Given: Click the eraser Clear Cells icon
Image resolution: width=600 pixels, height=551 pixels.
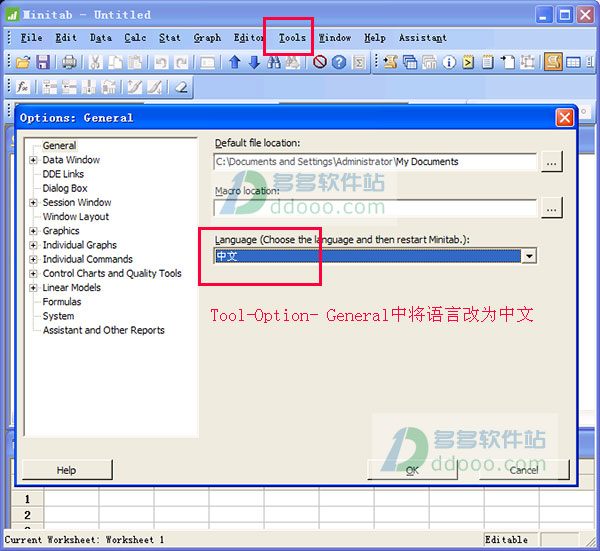Looking at the screenshot, I should [181, 87].
